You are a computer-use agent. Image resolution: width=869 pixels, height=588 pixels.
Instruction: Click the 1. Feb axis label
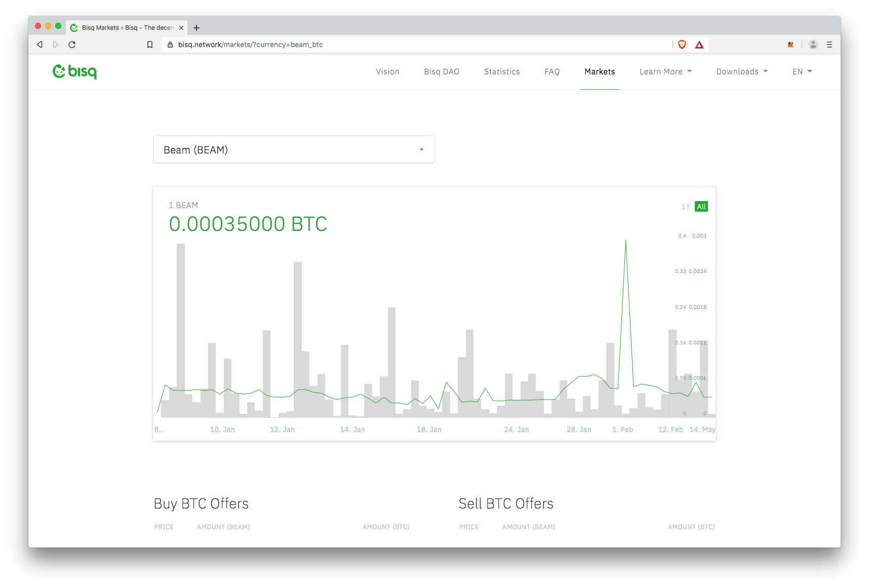point(623,429)
